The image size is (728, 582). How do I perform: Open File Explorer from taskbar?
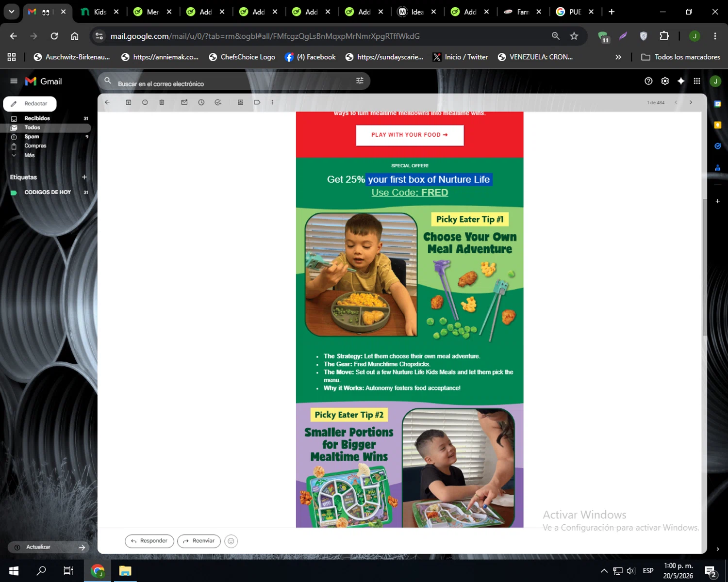pos(125,571)
